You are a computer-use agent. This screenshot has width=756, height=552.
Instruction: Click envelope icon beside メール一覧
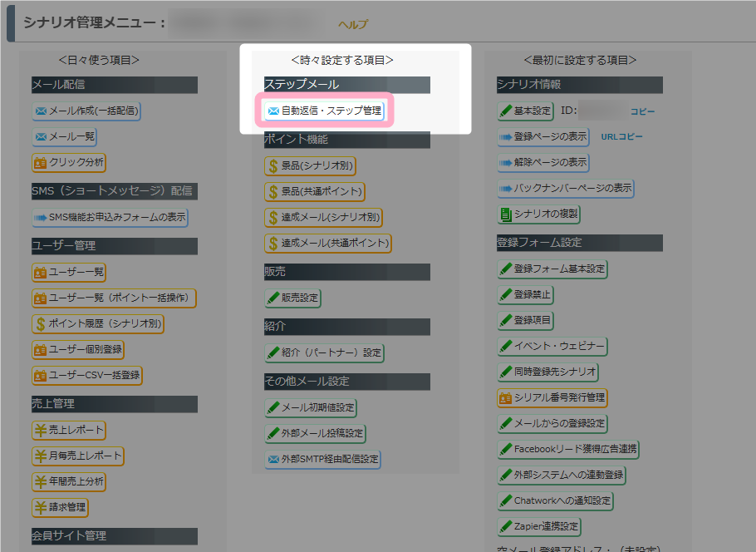41,136
